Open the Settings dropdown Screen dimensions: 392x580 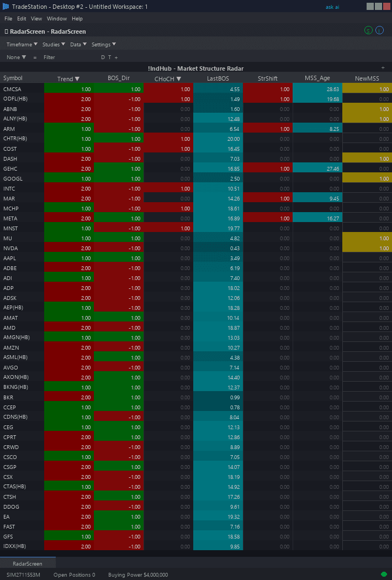103,44
